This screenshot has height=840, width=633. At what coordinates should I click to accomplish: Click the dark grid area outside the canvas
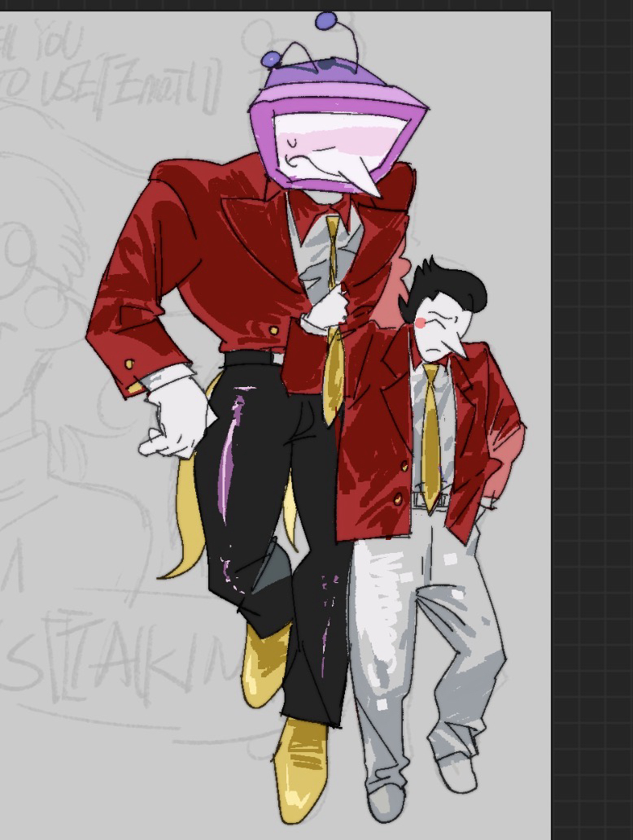[x=592, y=407]
